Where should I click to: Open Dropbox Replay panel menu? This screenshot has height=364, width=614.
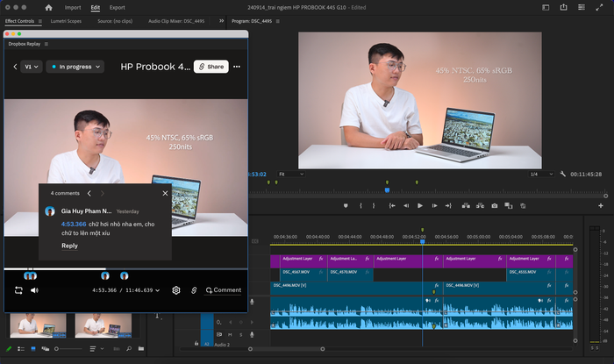(x=46, y=44)
